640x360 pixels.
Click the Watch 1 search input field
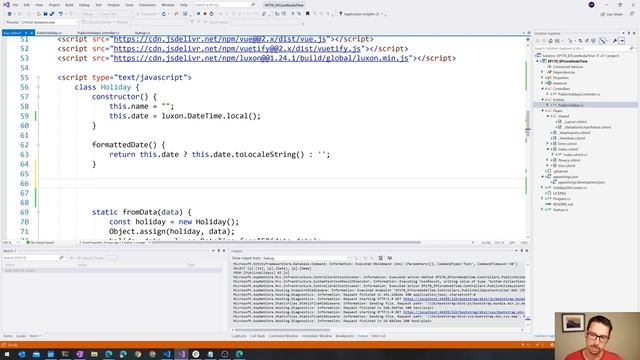tap(30, 258)
